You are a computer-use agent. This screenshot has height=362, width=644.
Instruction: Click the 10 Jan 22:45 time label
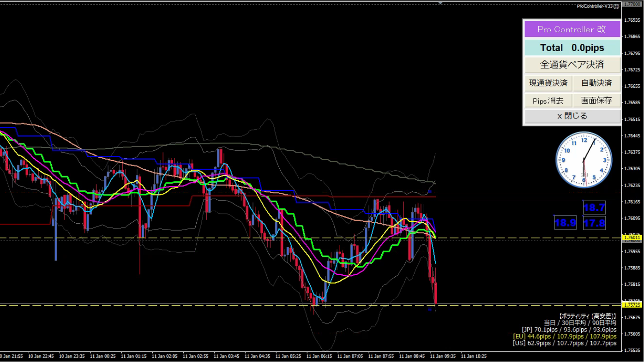(x=42, y=356)
